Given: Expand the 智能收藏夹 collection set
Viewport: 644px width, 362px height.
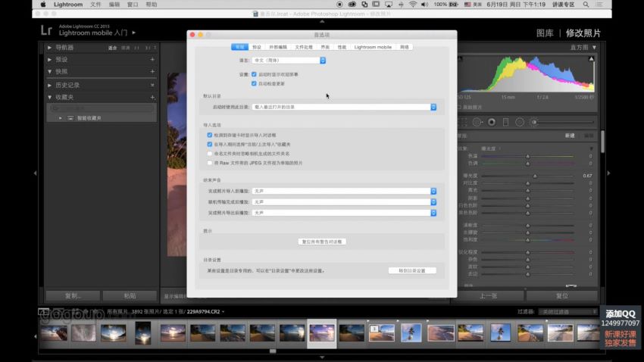Looking at the screenshot, I should tap(61, 118).
